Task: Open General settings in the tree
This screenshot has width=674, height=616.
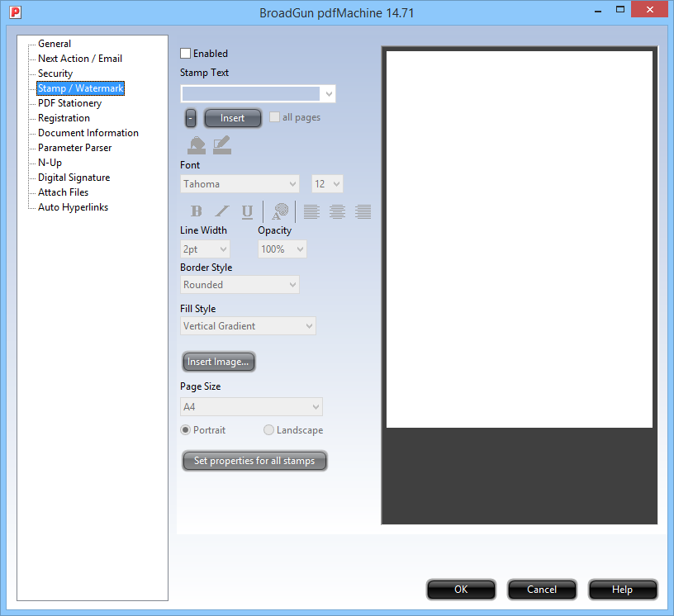Action: coord(55,44)
